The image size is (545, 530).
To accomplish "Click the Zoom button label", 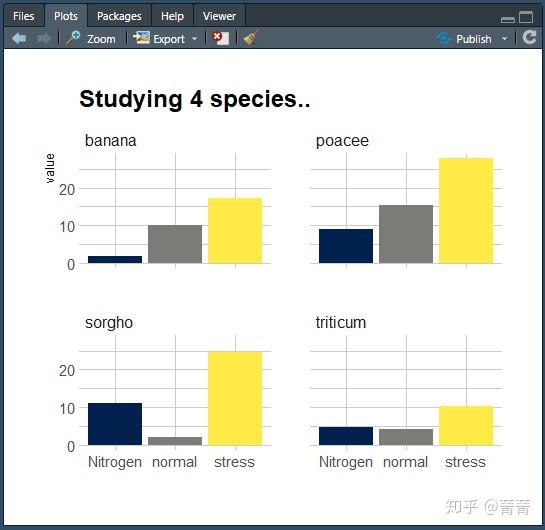I will 101,39.
